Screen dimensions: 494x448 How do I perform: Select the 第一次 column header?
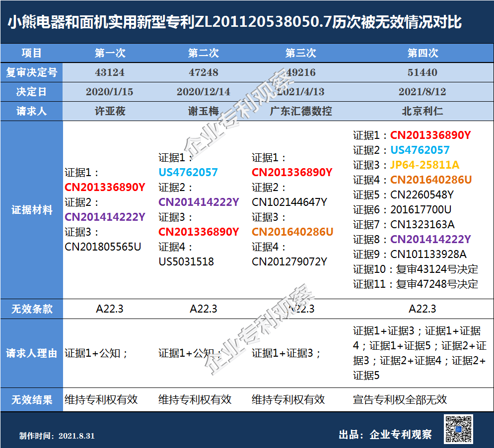(x=110, y=53)
